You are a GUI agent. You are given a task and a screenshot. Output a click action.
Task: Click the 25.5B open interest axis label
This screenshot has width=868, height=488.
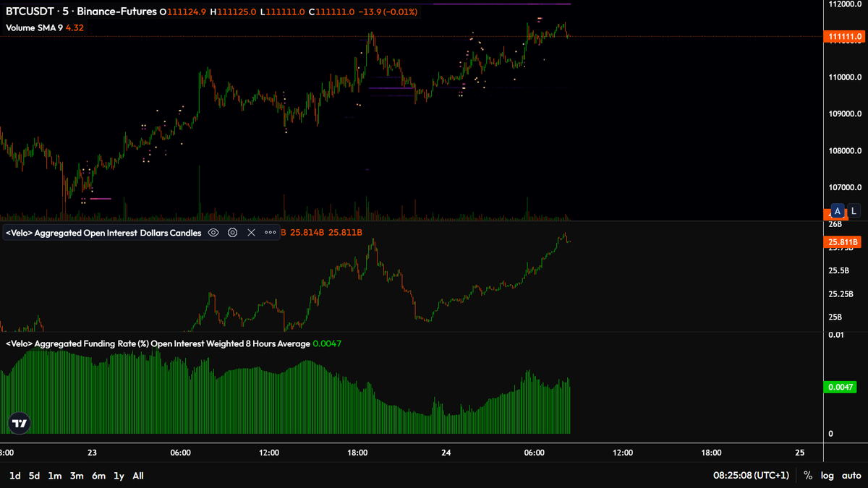pyautogui.click(x=839, y=271)
